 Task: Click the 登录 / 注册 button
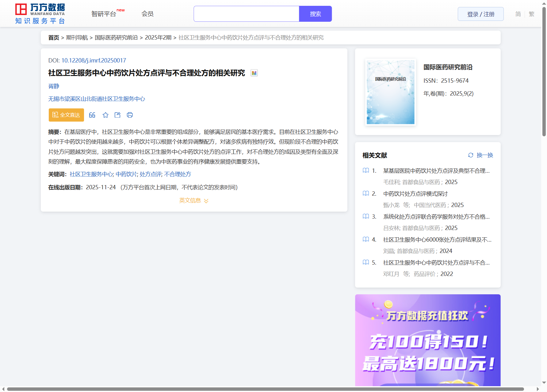pos(480,14)
